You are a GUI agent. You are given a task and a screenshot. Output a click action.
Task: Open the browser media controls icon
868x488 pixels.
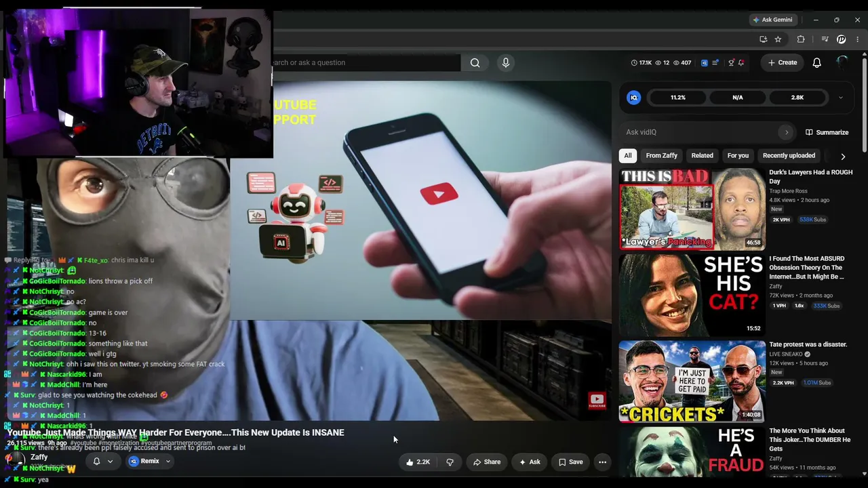click(x=825, y=39)
